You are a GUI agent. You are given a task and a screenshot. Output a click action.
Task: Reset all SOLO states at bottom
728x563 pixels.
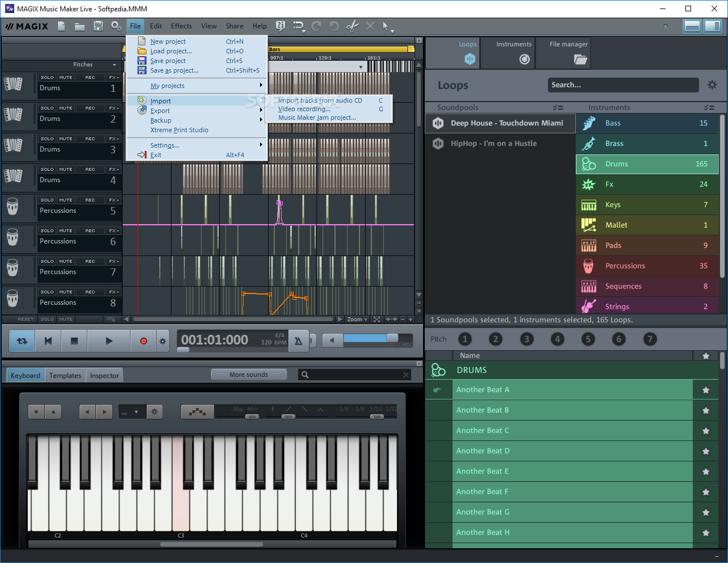[47, 320]
